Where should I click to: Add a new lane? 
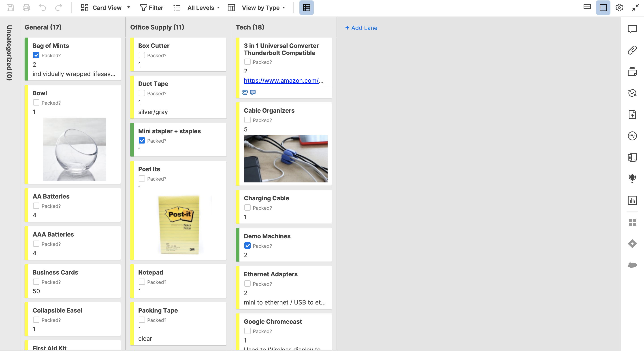click(x=361, y=28)
